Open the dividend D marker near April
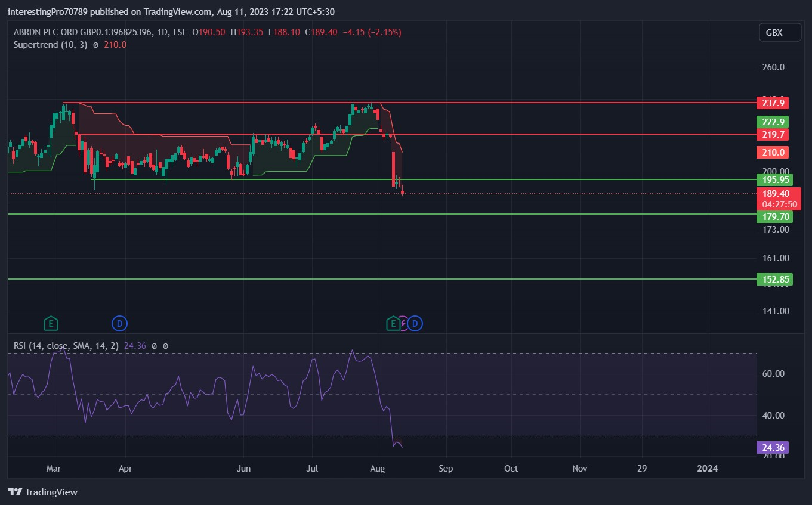Viewport: 812px width, 505px height. (120, 324)
